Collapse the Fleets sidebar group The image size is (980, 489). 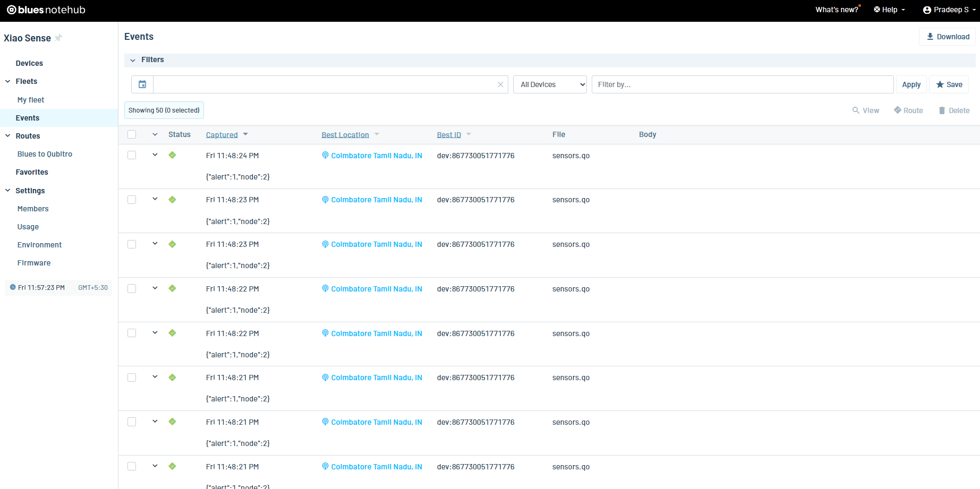(x=7, y=81)
